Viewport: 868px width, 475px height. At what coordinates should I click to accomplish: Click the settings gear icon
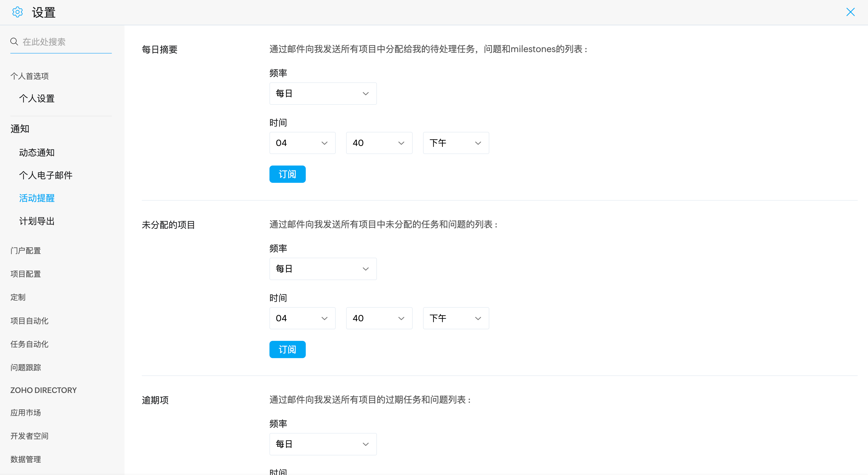[17, 12]
